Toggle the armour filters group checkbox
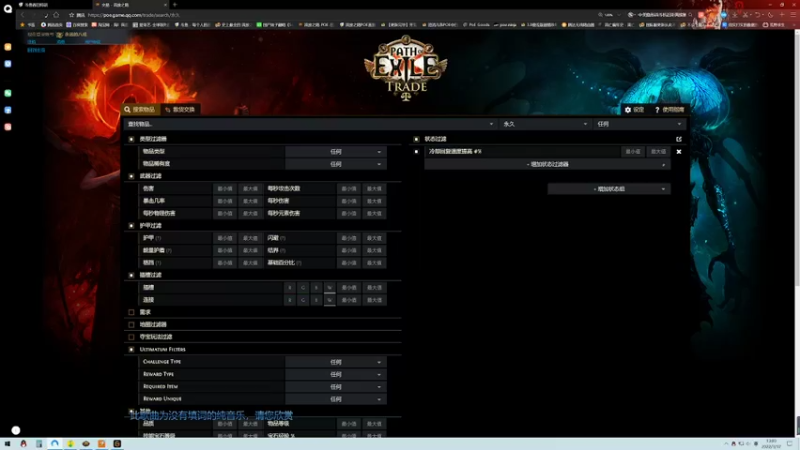 (x=131, y=226)
